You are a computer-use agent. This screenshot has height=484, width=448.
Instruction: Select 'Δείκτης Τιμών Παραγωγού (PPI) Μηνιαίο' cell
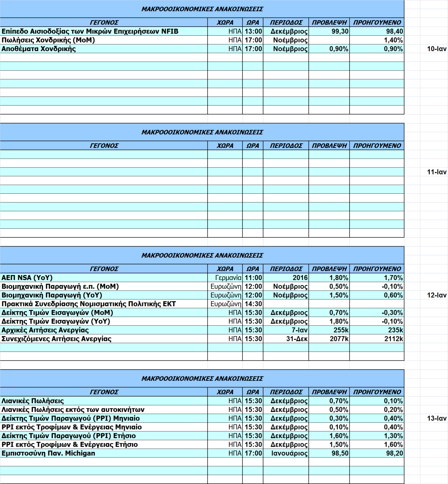point(104,418)
